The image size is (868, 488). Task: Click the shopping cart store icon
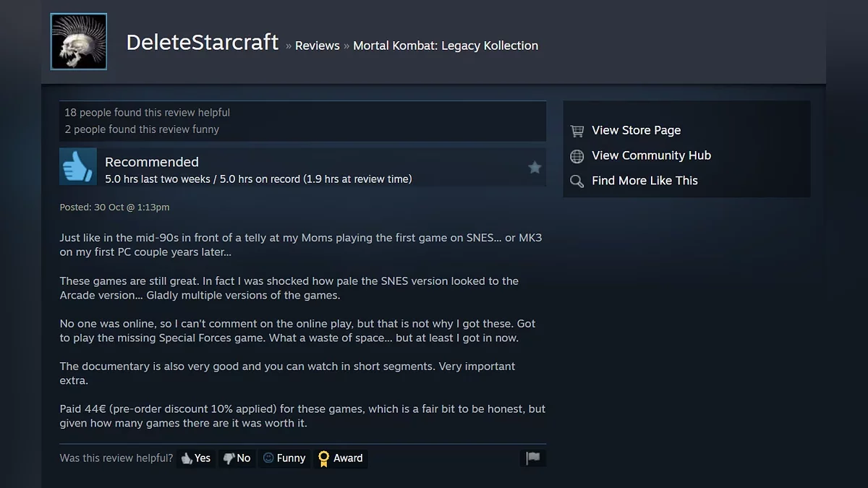(x=576, y=131)
